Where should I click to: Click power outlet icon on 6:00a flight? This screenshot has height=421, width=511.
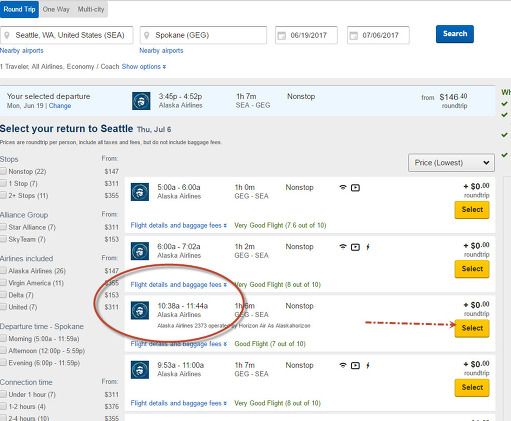(368, 247)
